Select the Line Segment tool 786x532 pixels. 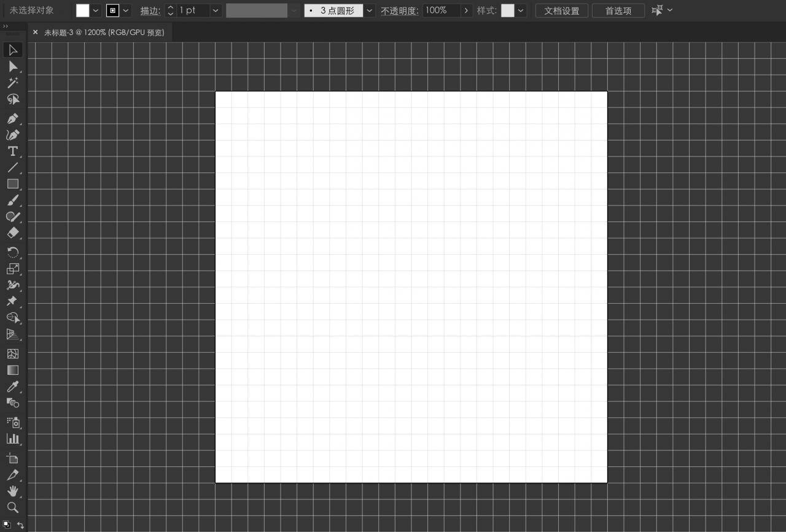pyautogui.click(x=13, y=168)
